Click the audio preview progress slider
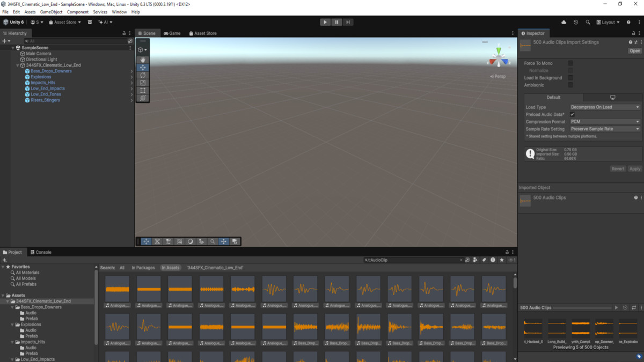 coord(582,308)
